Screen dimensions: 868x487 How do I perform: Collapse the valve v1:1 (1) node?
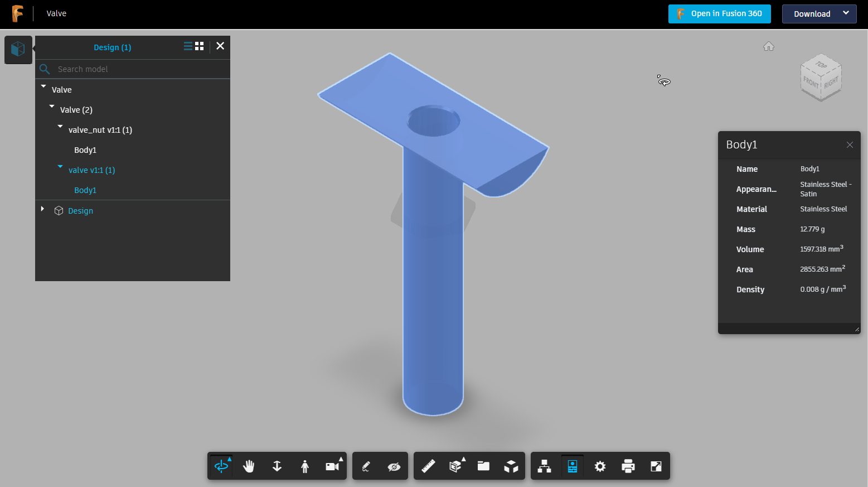[x=60, y=167]
